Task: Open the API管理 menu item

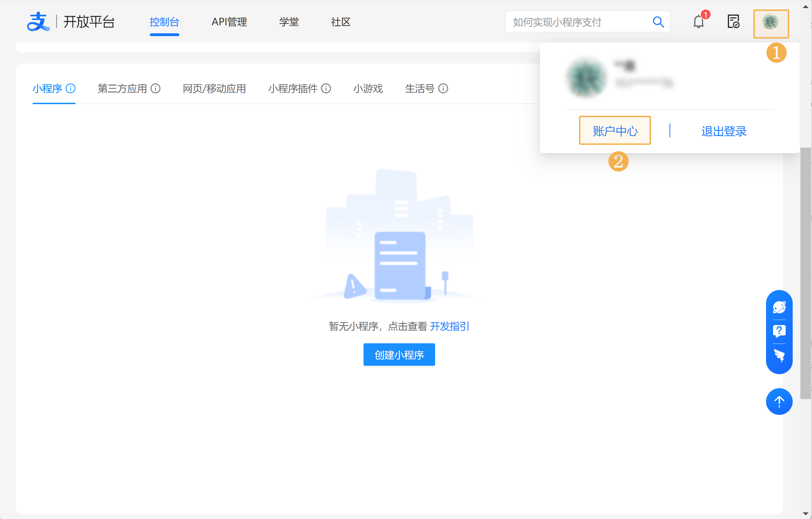Action: coord(229,22)
